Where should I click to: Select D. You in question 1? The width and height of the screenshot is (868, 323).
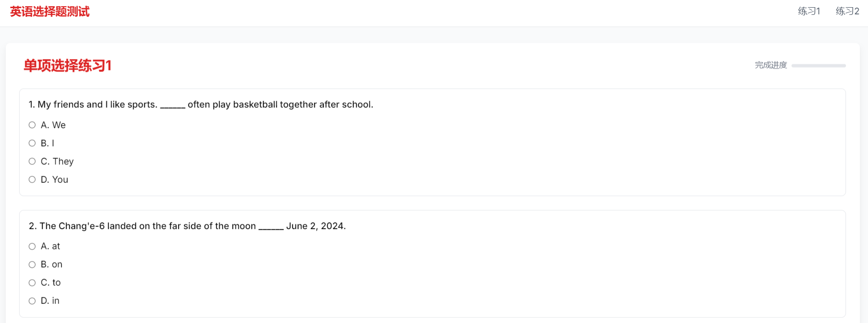(x=32, y=179)
